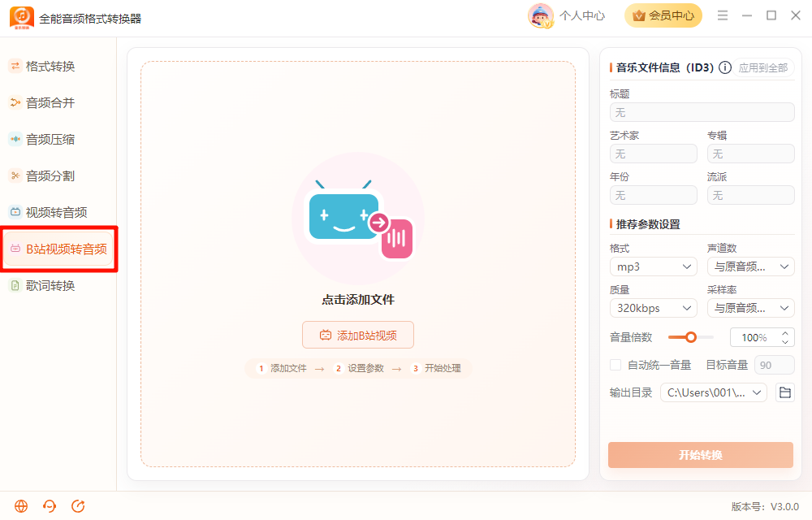Click step 3 开始处理 label
Screen dimensions: 812x520
coord(443,368)
